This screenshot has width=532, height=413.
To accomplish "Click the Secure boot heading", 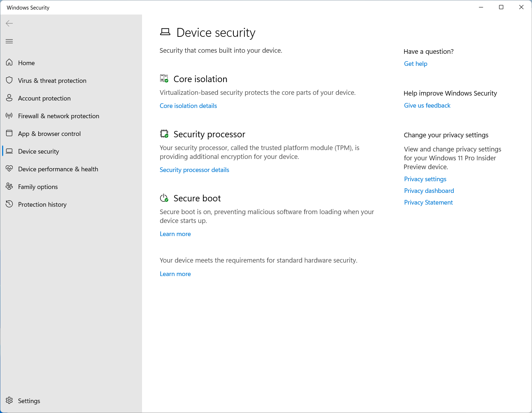I will click(x=197, y=198).
